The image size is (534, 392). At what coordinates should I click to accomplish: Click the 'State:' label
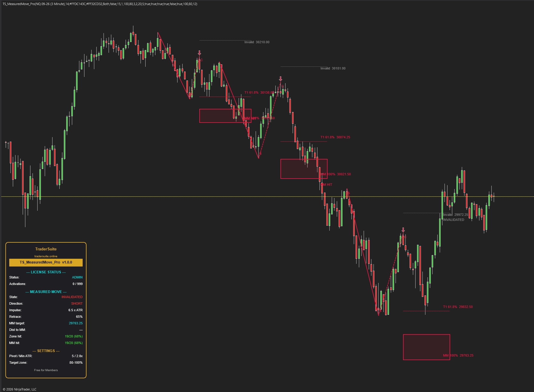13,297
